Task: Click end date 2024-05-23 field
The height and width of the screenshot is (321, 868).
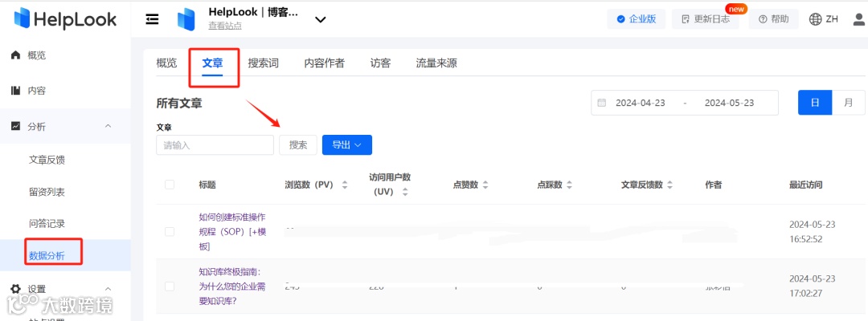Action: coord(729,103)
